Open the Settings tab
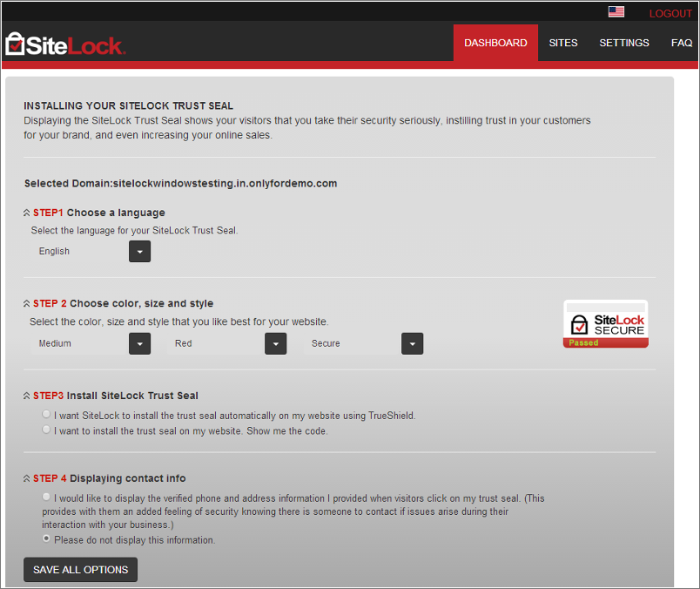The image size is (700, 589). 624,43
